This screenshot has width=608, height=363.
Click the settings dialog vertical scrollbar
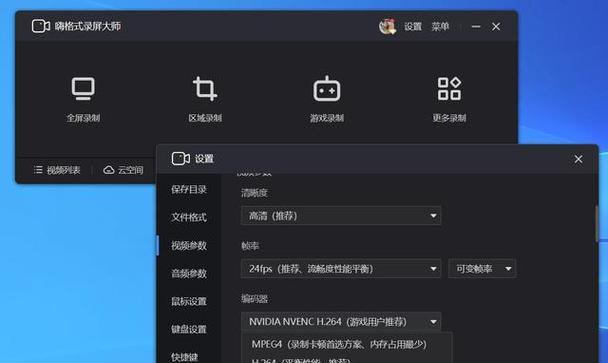point(596,223)
